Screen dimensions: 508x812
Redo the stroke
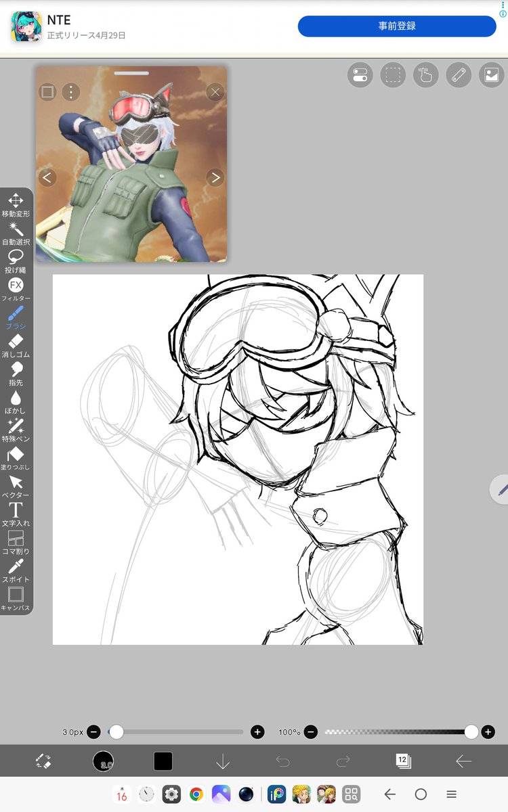[x=343, y=761]
